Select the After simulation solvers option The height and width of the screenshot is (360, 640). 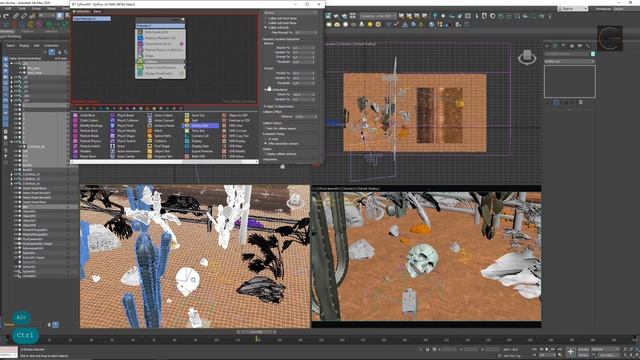(281, 144)
